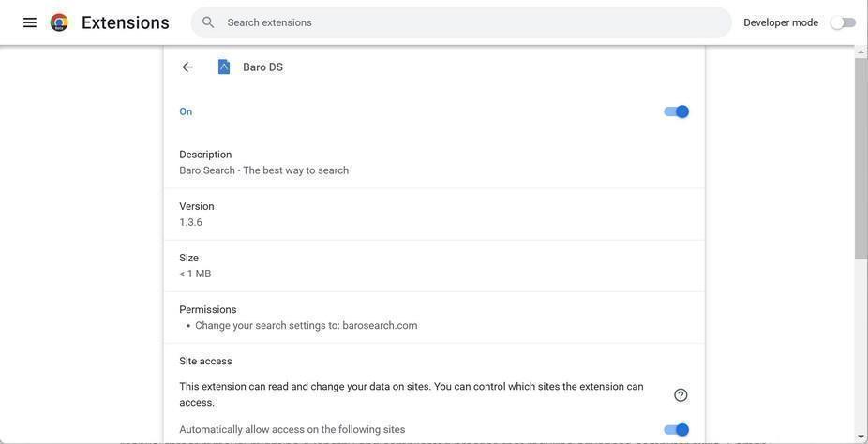The image size is (868, 444).
Task: Turn off the Baro DS extension toggle
Action: [x=676, y=111]
